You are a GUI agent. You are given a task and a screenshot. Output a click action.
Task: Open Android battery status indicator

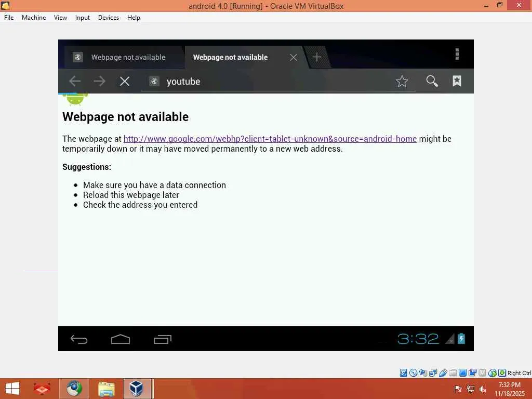click(461, 338)
